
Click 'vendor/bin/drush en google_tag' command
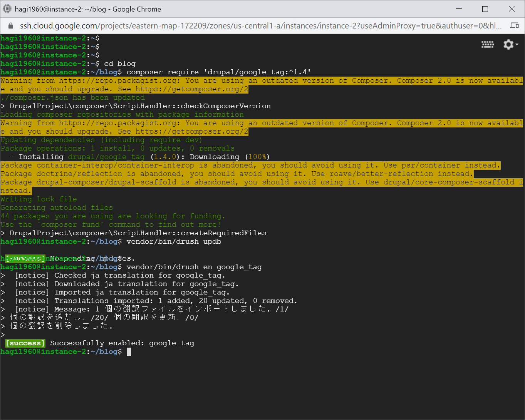pyautogui.click(x=194, y=267)
